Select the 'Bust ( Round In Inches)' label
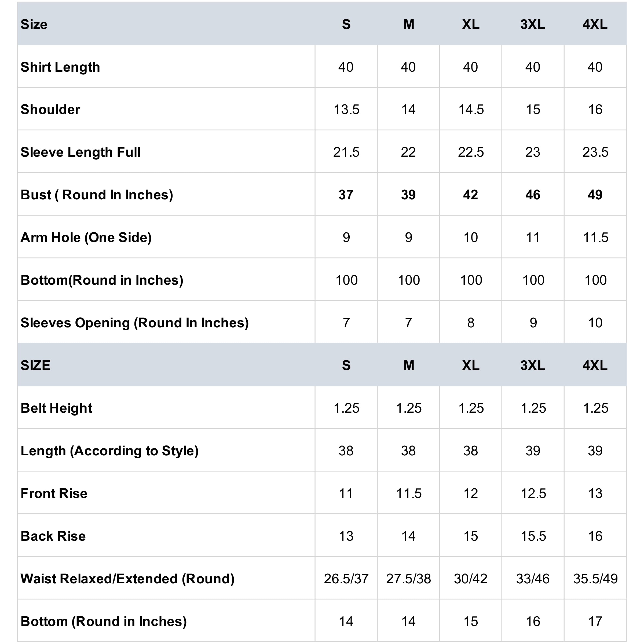Viewport: 644px width, 644px height. pyautogui.click(x=97, y=195)
